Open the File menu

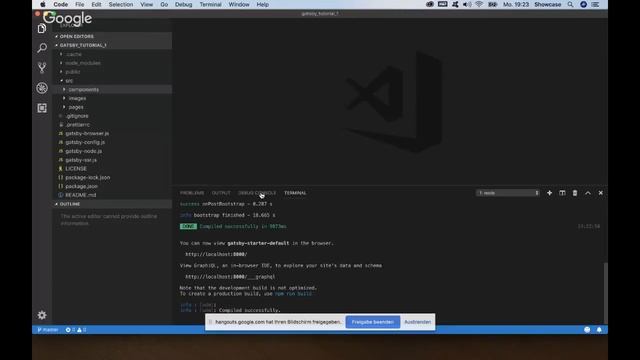click(x=80, y=4)
